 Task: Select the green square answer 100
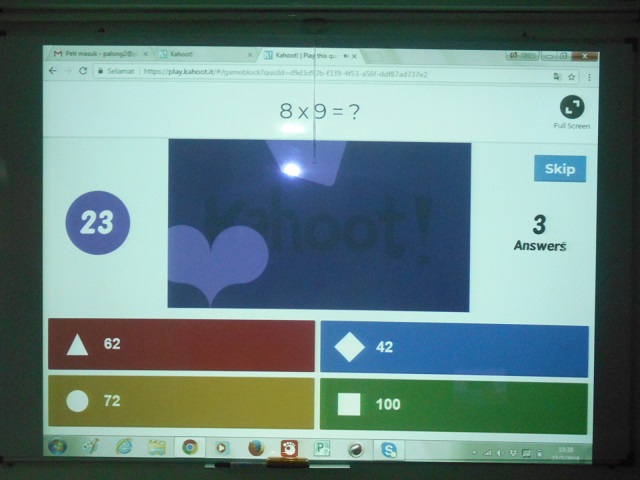453,404
